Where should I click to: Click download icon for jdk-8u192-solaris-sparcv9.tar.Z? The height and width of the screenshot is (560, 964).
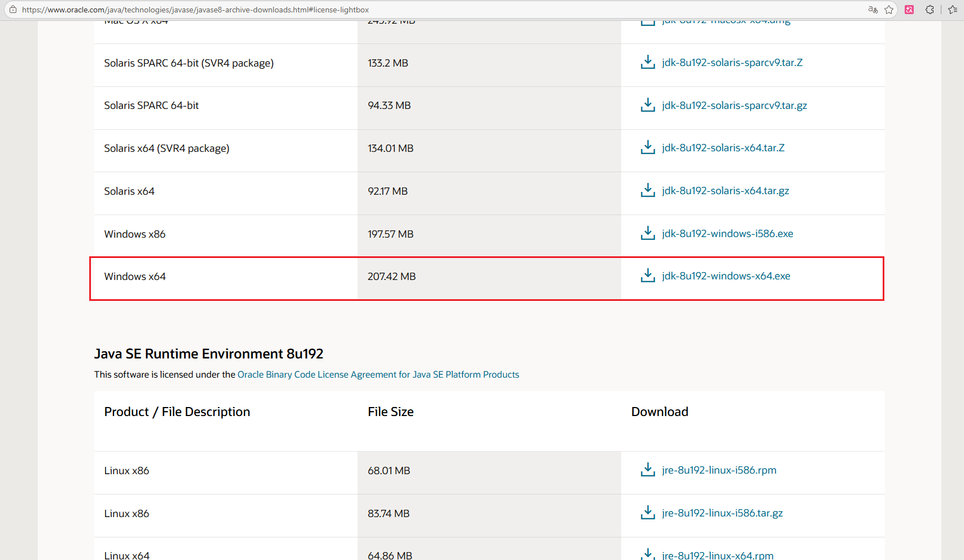click(648, 62)
